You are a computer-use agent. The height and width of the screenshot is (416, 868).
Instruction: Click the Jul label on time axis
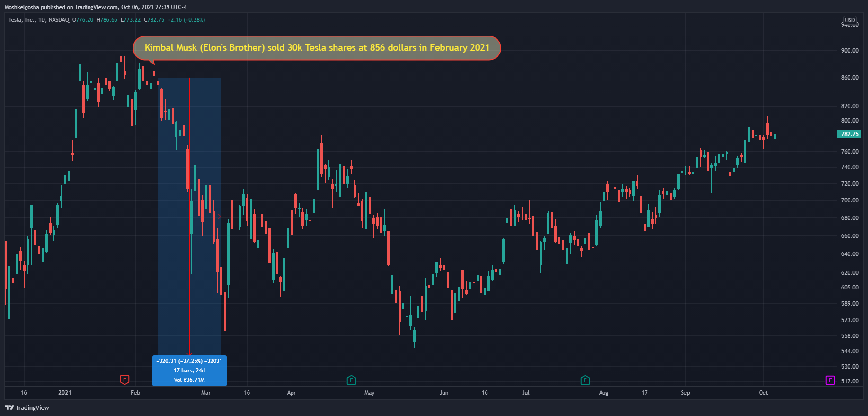[526, 393]
